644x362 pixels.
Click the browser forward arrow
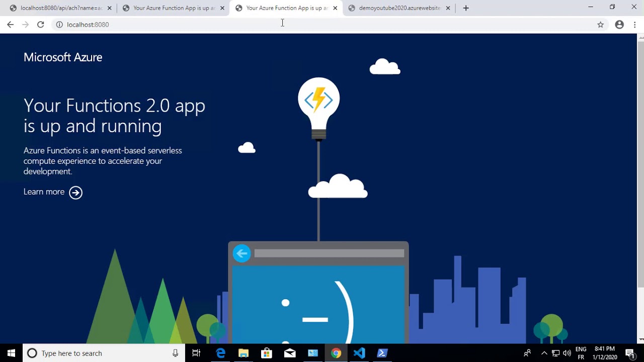[x=25, y=25]
